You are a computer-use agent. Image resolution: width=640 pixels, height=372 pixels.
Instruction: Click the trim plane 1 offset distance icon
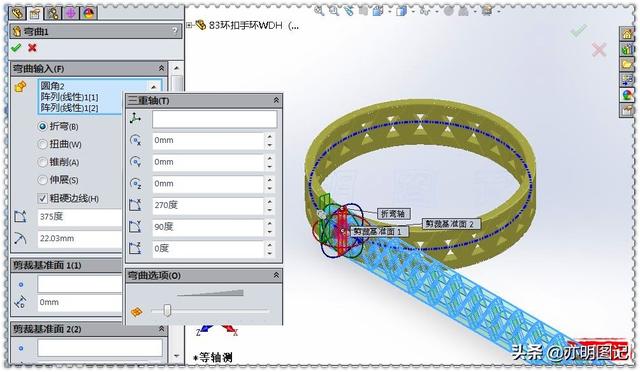click(x=20, y=303)
